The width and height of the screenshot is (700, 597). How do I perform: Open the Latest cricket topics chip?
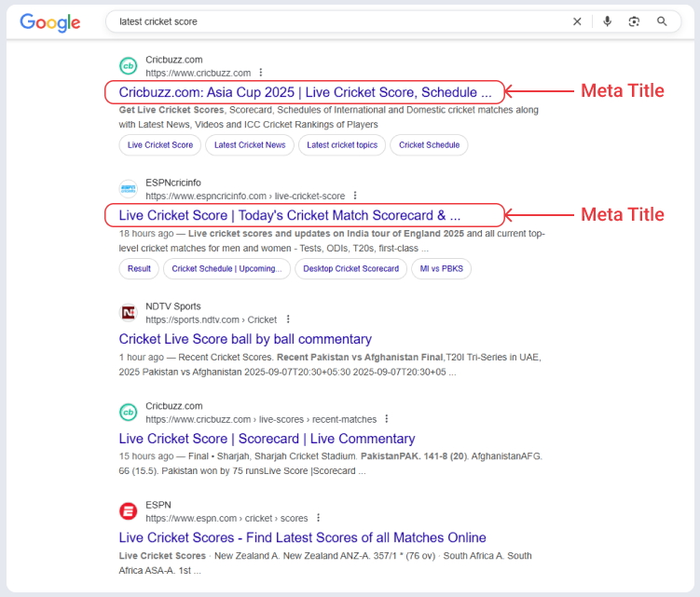(x=342, y=145)
